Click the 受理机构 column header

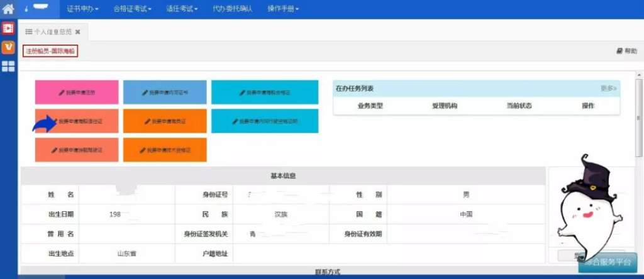tap(445, 106)
